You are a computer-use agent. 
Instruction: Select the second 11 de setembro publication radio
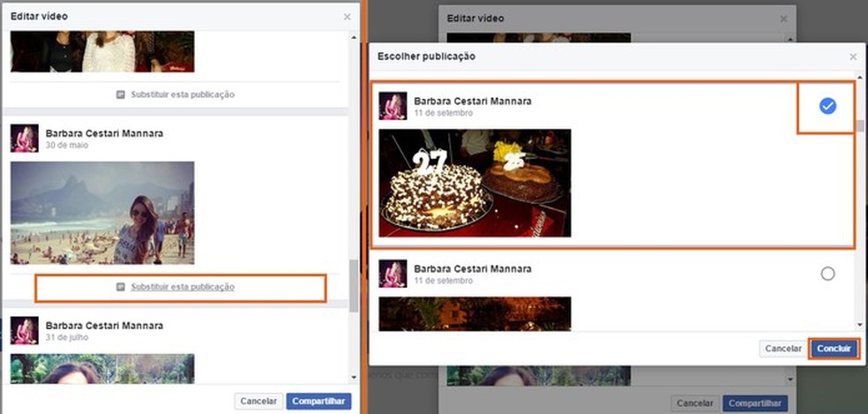click(x=827, y=274)
